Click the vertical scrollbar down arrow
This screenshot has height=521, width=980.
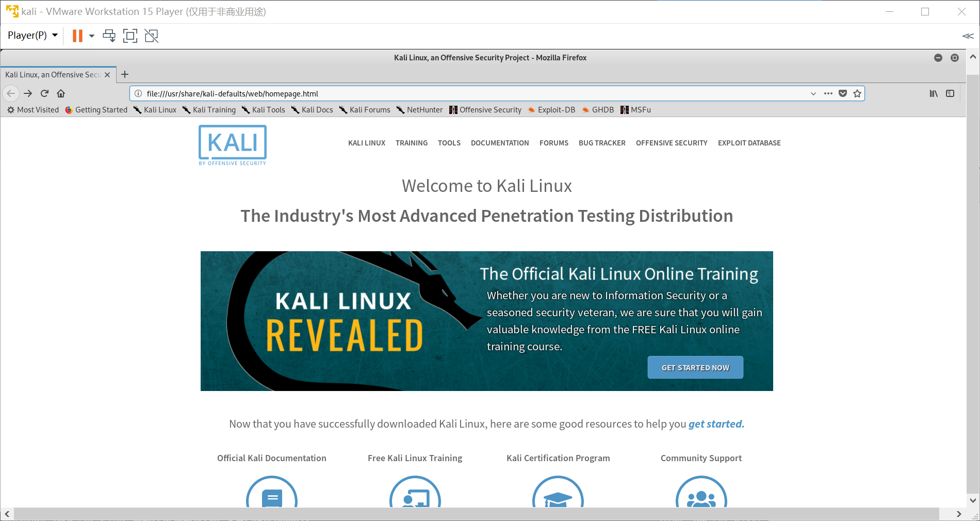click(973, 500)
